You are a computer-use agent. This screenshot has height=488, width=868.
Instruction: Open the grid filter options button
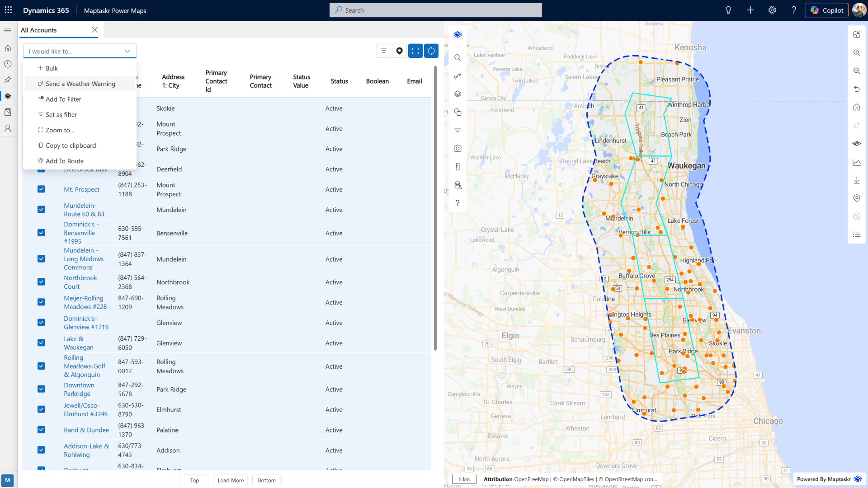[x=383, y=51]
